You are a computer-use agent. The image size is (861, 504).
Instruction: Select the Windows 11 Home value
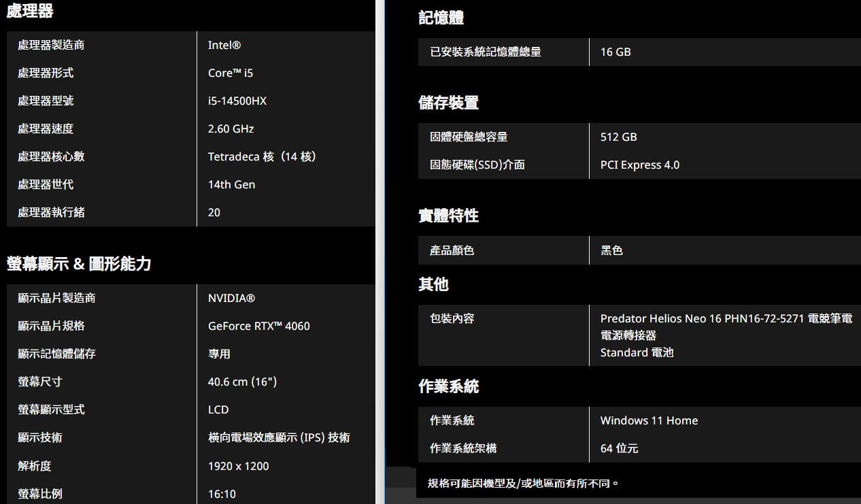pyautogui.click(x=649, y=420)
